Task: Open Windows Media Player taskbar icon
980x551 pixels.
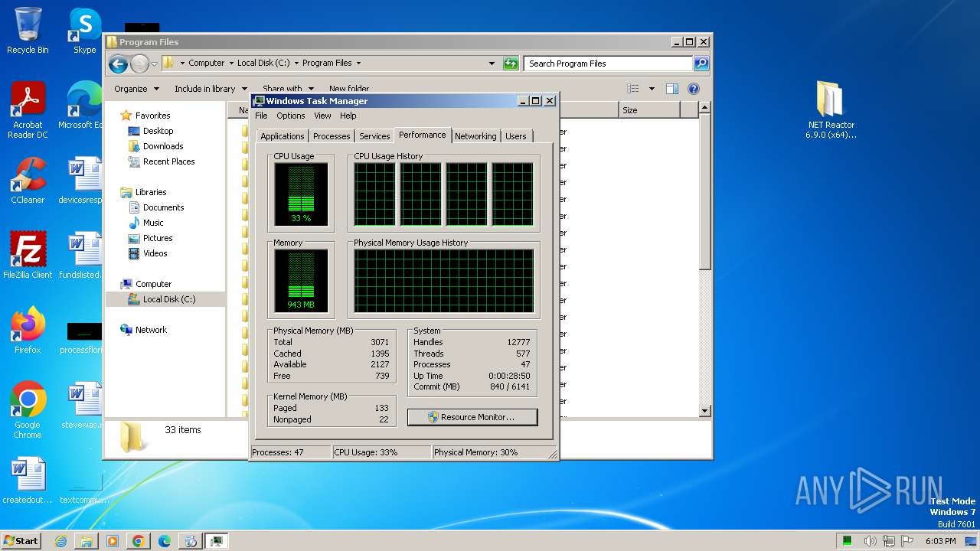Action: click(113, 541)
